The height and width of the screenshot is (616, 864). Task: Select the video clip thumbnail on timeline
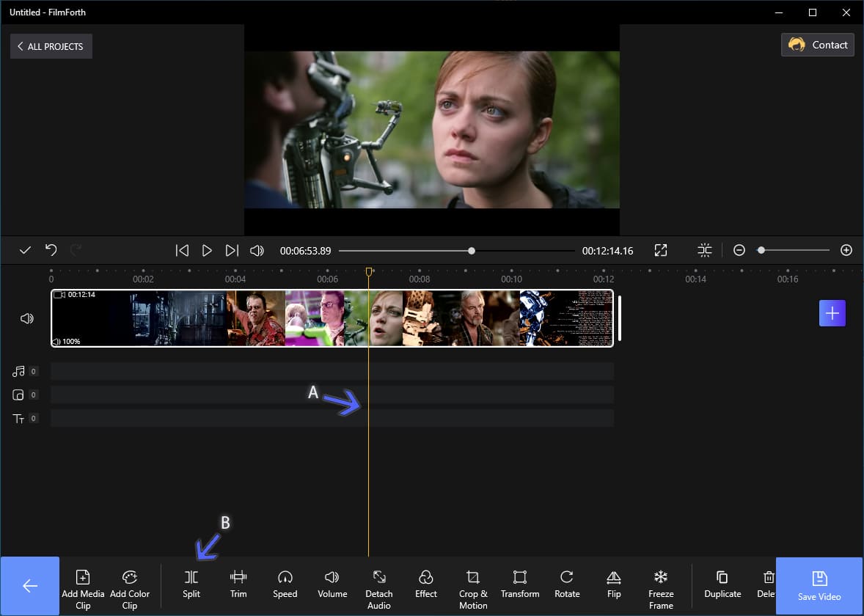click(332, 318)
